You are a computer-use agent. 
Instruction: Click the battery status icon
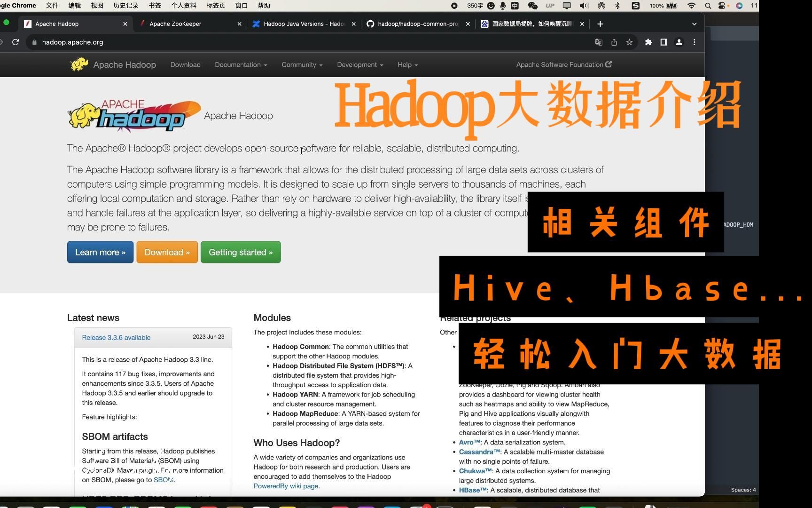tap(672, 6)
